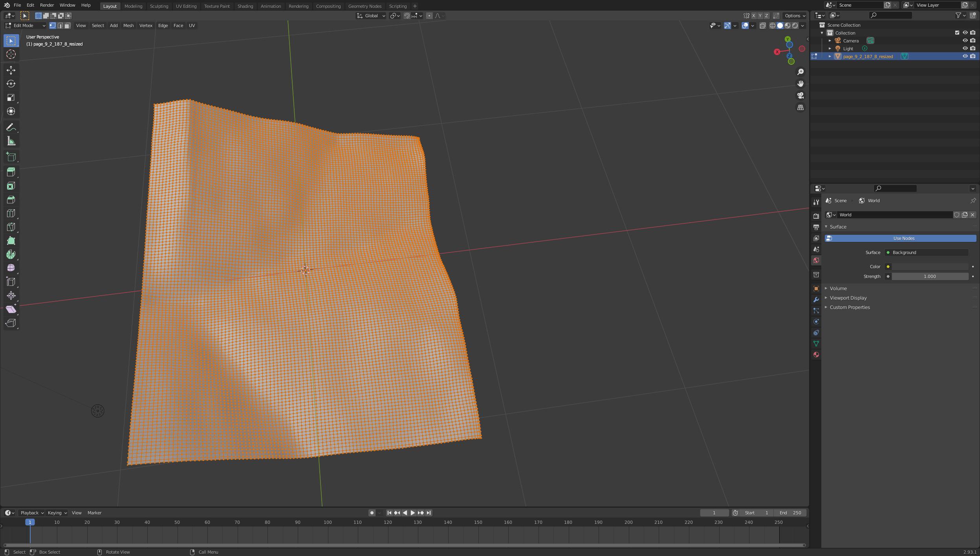The image size is (980, 556).
Task: Click the End frame field
Action: pyautogui.click(x=791, y=513)
